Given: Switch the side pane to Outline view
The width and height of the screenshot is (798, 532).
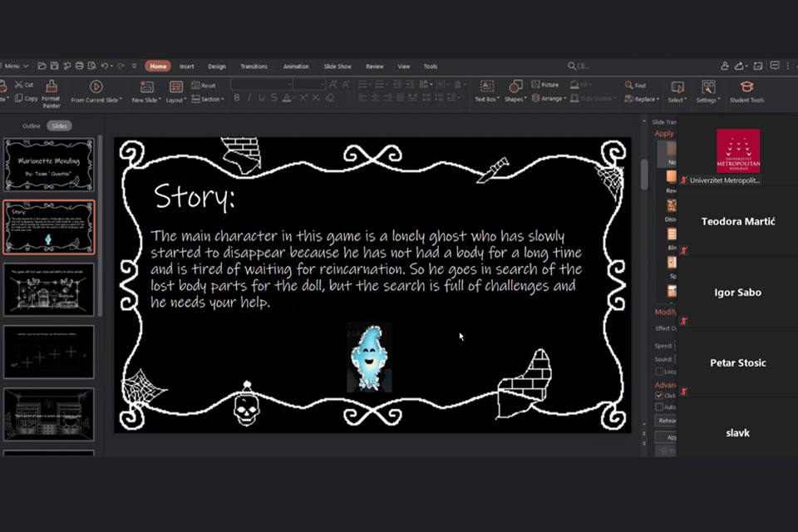Looking at the screenshot, I should [x=31, y=126].
